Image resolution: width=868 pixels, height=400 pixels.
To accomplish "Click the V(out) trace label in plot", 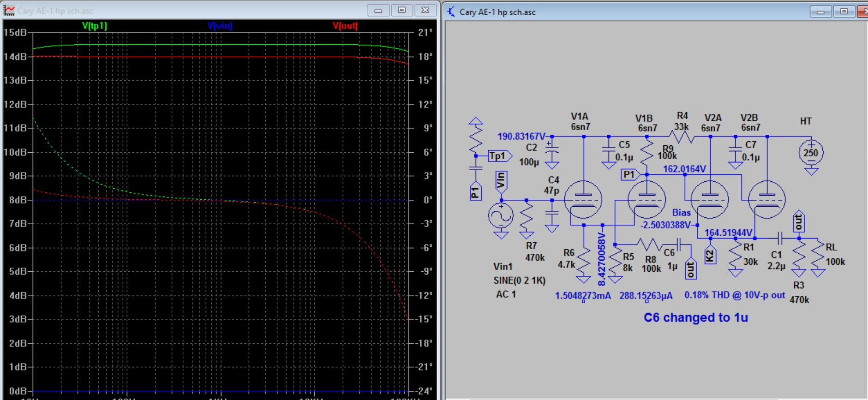I will tap(345, 26).
